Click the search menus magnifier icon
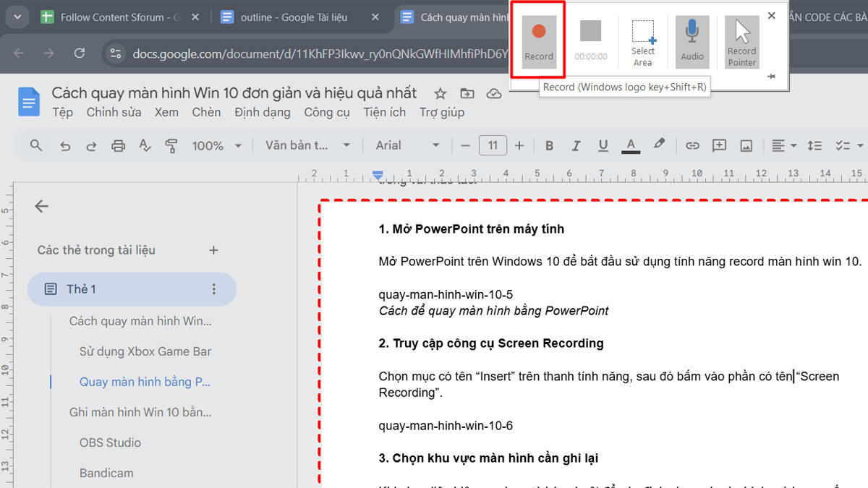868x488 pixels. point(36,145)
